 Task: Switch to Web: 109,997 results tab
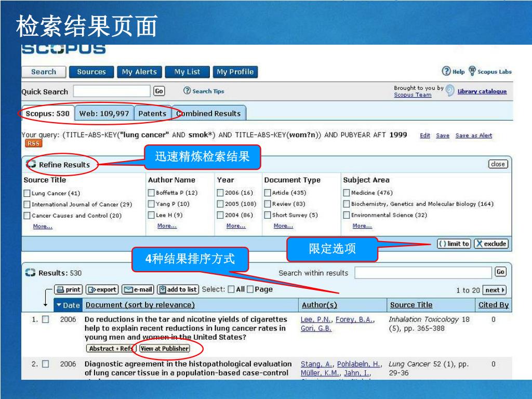click(104, 113)
